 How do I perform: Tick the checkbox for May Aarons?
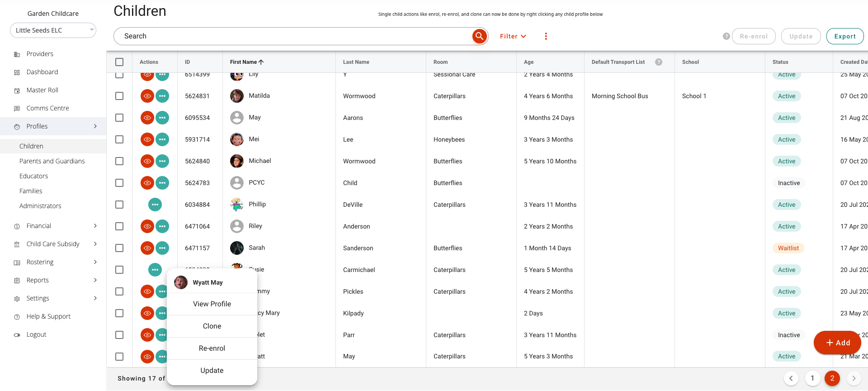tap(119, 118)
